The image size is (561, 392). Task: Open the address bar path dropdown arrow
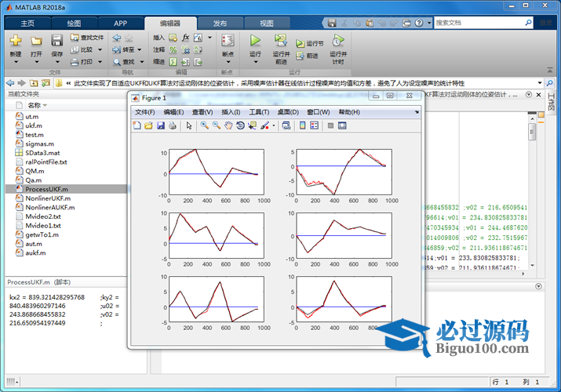click(540, 83)
